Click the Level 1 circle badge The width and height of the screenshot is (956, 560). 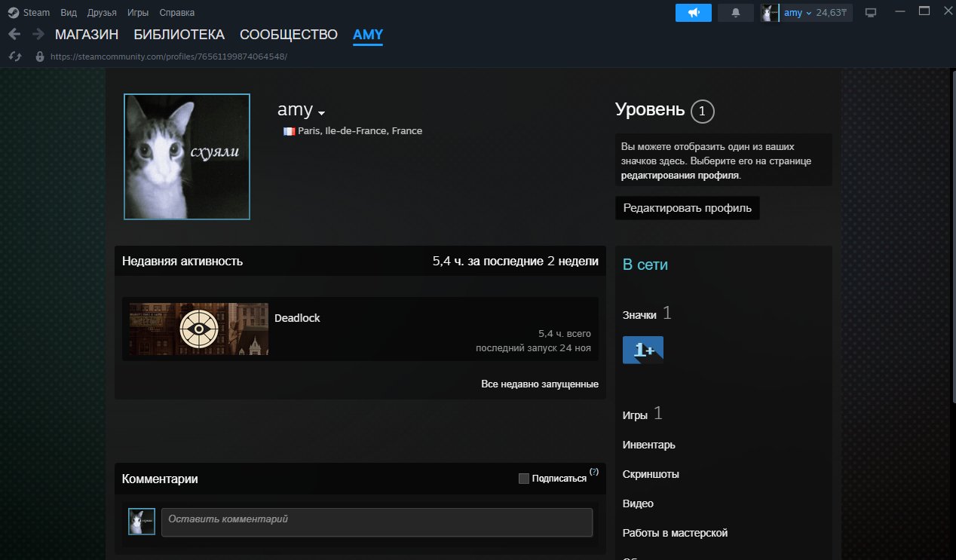tap(702, 112)
